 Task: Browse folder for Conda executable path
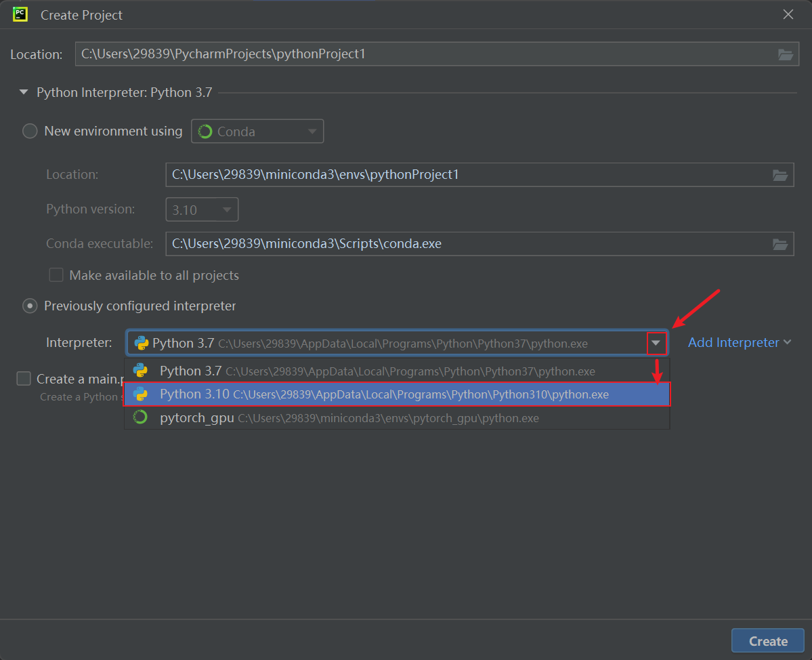[x=780, y=244]
